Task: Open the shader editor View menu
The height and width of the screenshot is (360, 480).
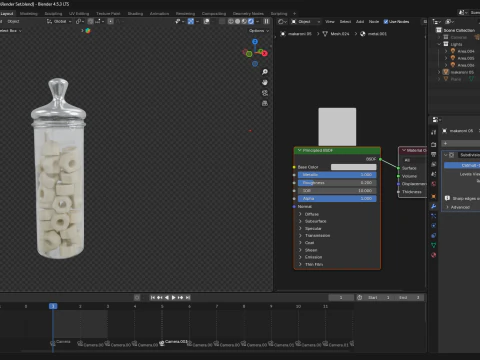Action: 330,22
